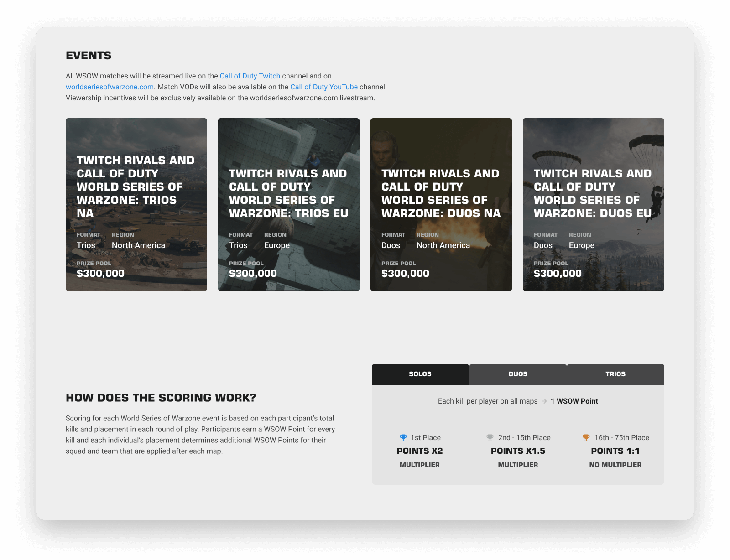The width and height of the screenshot is (730, 560).
Task: Open the Trios NA event card
Action: pyautogui.click(x=136, y=205)
